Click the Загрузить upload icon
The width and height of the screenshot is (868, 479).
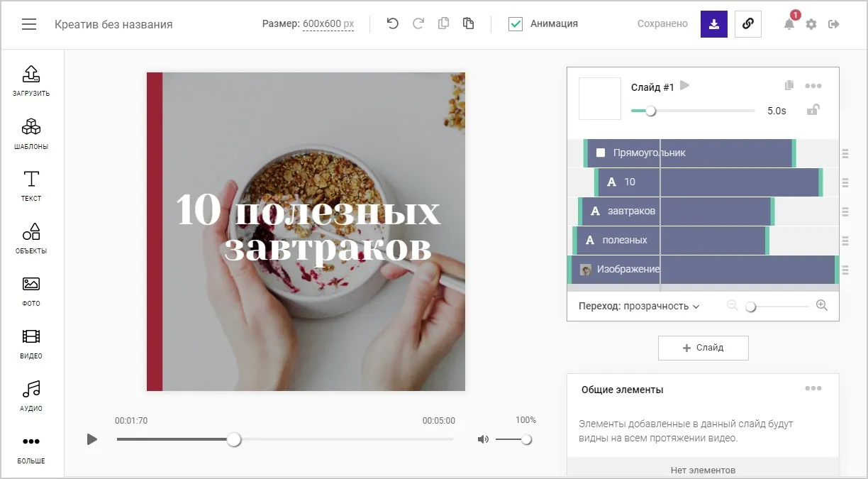30,79
